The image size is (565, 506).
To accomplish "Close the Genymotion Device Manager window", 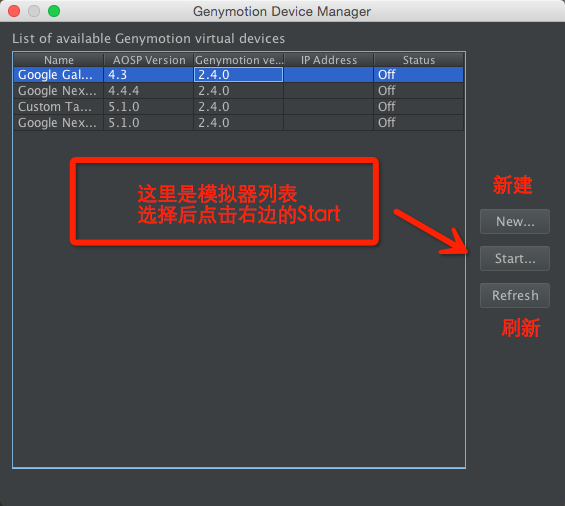I will coord(14,11).
